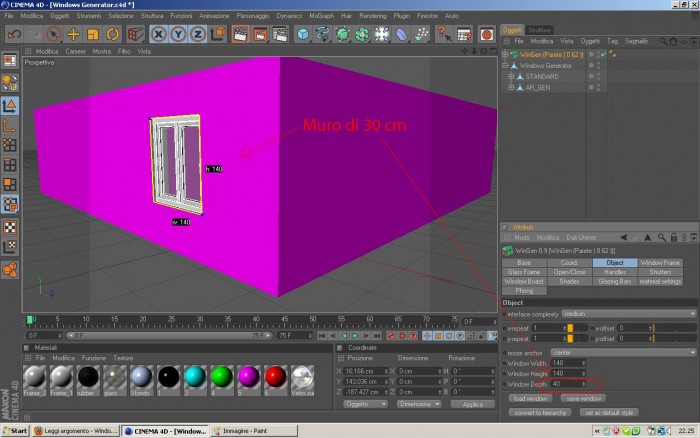Click the Window Width value field
This screenshot has width=700, height=438.
pos(568,363)
